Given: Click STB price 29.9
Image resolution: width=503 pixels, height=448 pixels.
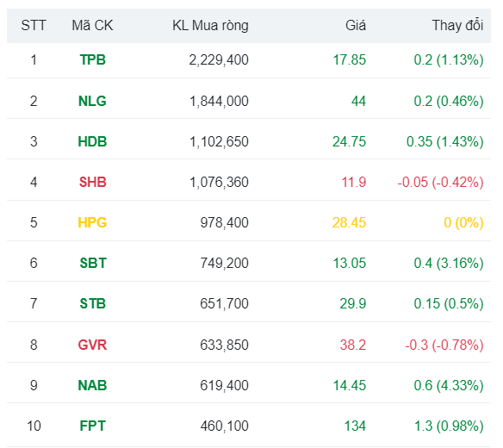Looking at the screenshot, I should coord(353,303).
